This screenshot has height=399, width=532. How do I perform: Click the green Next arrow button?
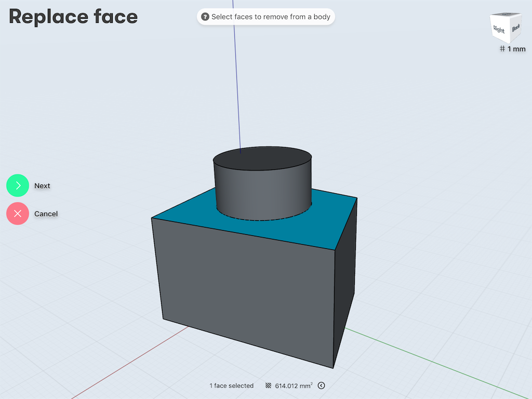18,185
